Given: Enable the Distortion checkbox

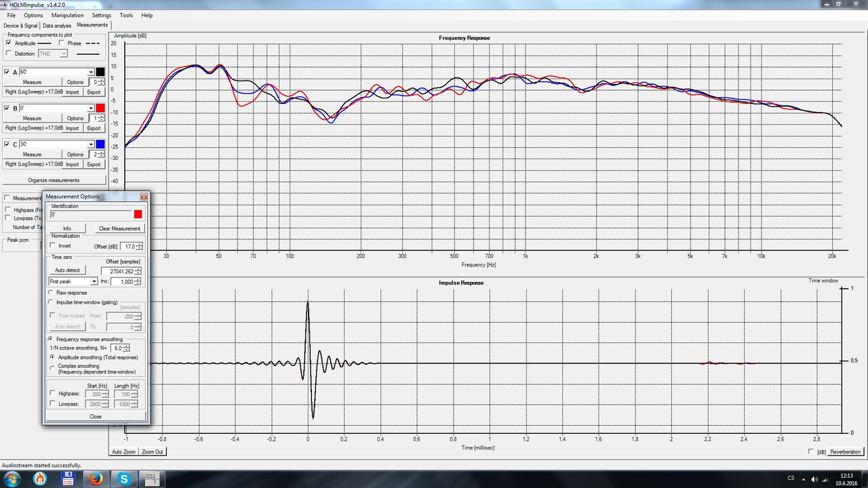Looking at the screenshot, I should [9, 54].
